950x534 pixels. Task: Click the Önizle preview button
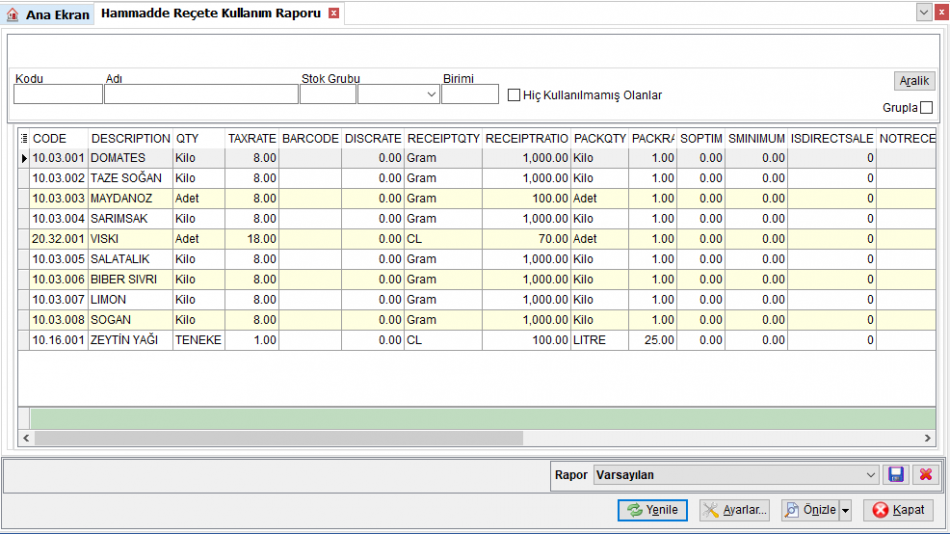[811, 510]
